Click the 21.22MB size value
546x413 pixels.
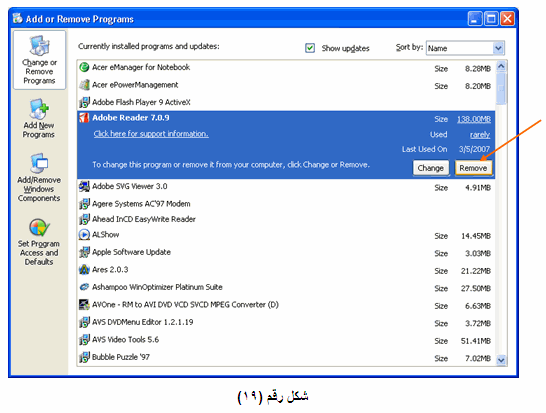click(476, 271)
